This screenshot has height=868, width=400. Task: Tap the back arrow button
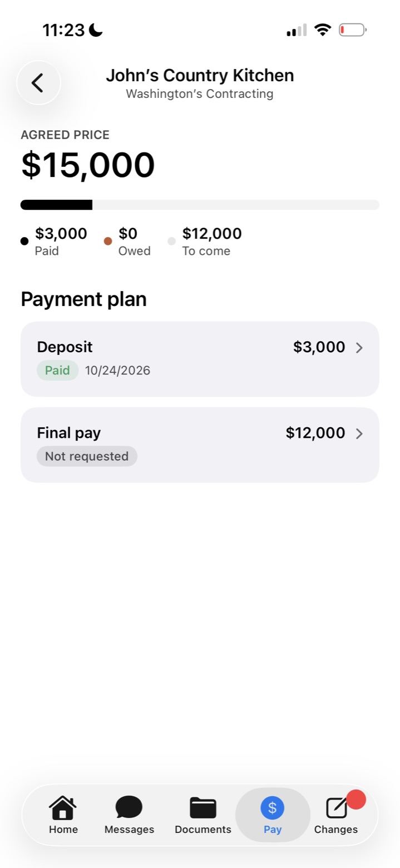[38, 83]
